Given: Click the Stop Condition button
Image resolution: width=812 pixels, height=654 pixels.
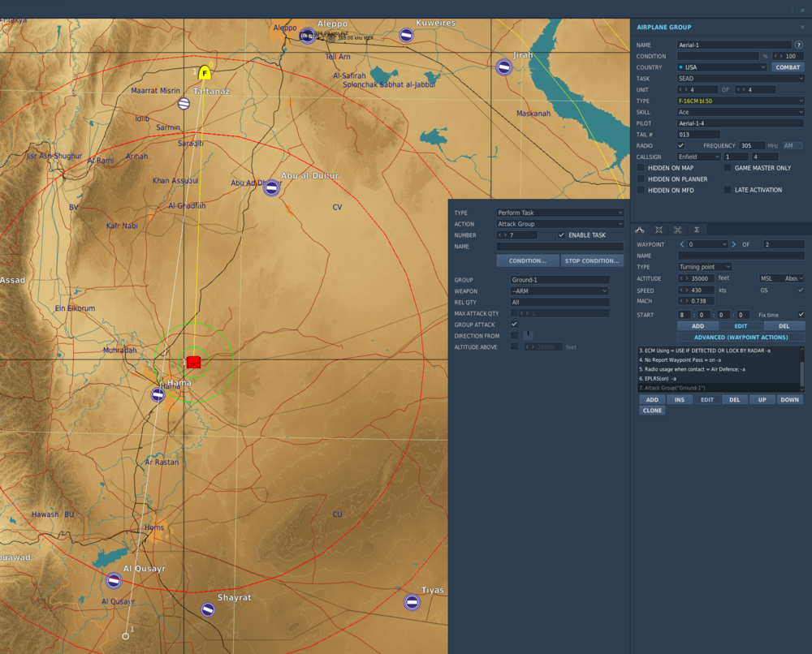Looking at the screenshot, I should coord(592,261).
